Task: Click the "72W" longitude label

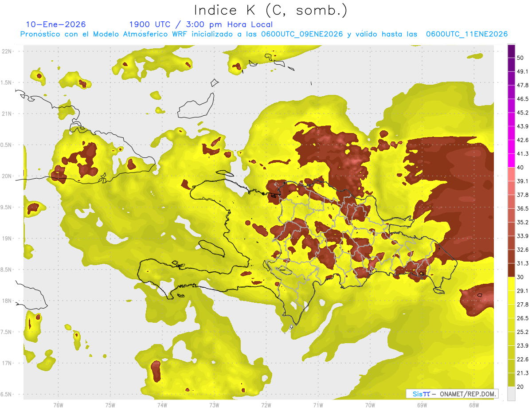Action: (x=266, y=405)
